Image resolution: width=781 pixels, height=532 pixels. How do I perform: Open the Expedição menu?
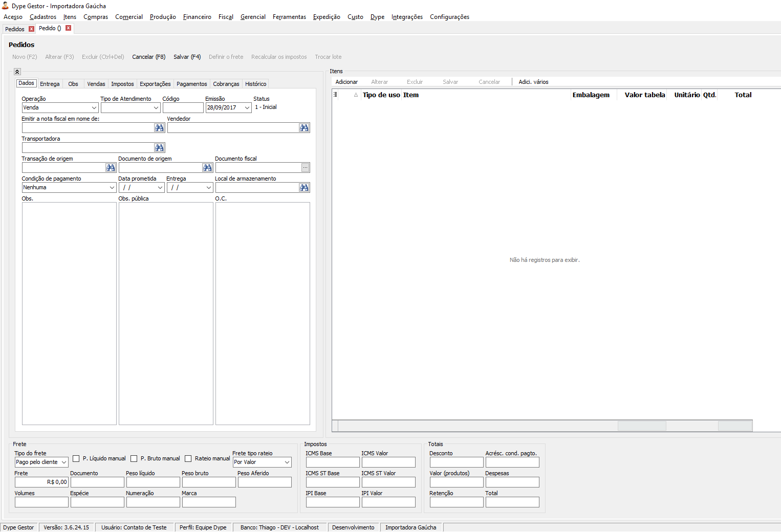327,17
